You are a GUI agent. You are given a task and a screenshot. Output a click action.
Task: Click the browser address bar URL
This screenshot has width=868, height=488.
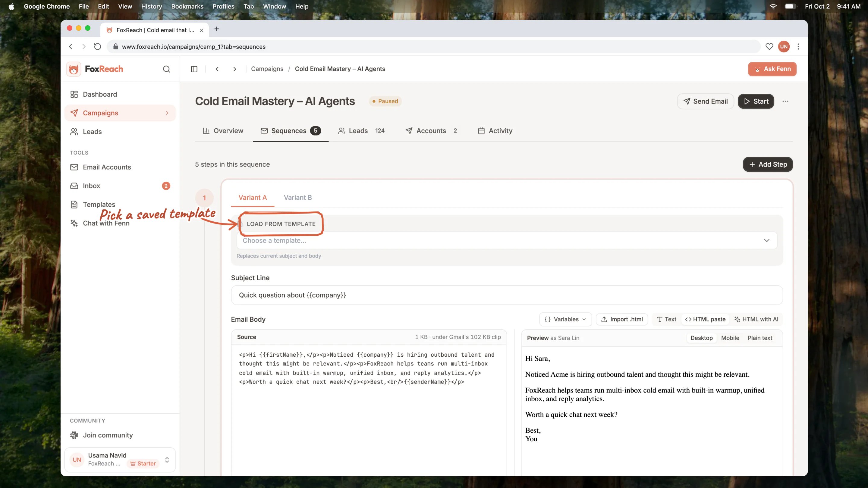(194, 47)
